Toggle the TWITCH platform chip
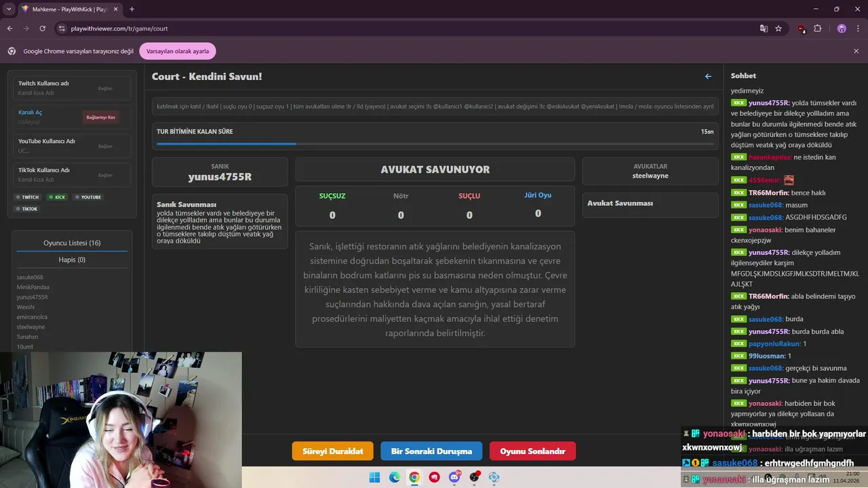The image size is (868, 488). 28,197
